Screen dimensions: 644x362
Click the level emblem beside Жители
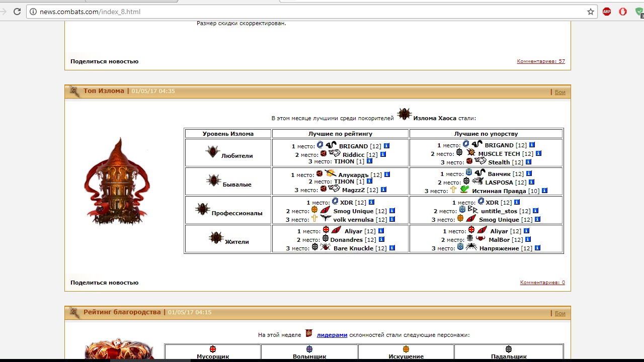click(216, 238)
